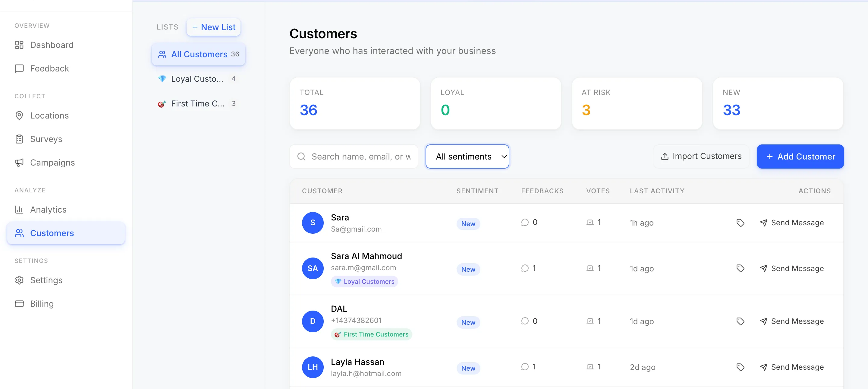Click the New sentiment badge for Sara
This screenshot has height=389, width=868.
pyautogui.click(x=468, y=224)
